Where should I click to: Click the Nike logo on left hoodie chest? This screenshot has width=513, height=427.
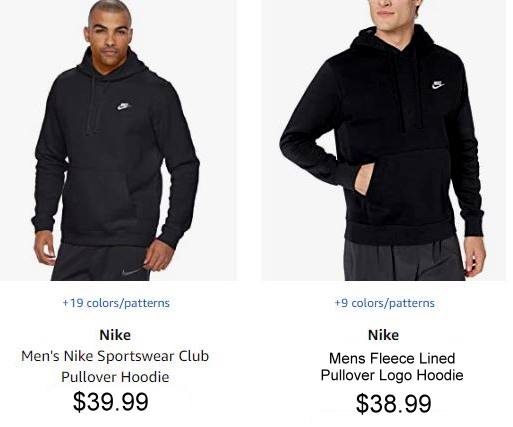click(123, 106)
